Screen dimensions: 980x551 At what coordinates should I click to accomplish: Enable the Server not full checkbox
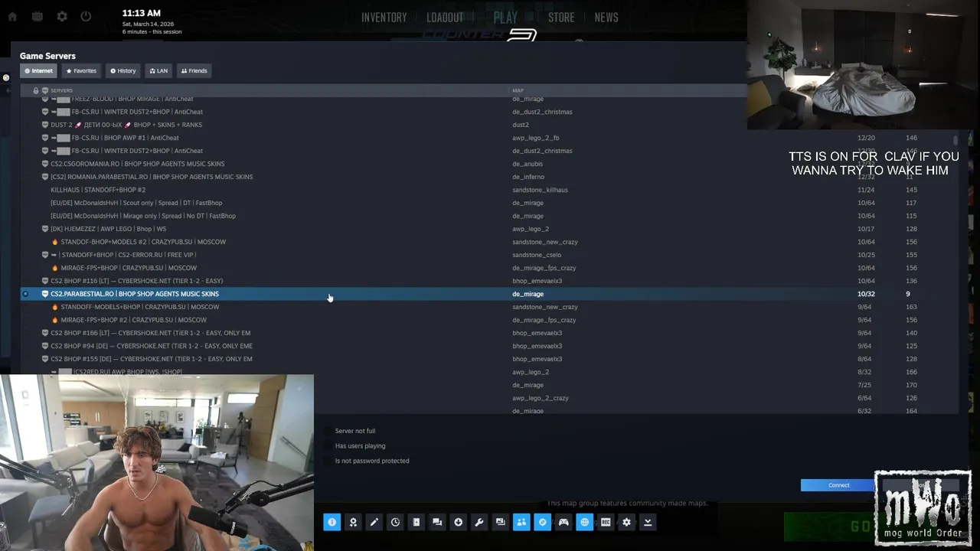coord(328,431)
